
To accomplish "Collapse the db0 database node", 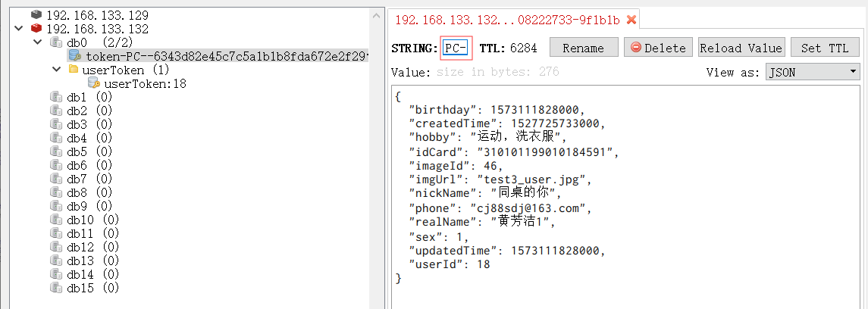I will click(38, 42).
